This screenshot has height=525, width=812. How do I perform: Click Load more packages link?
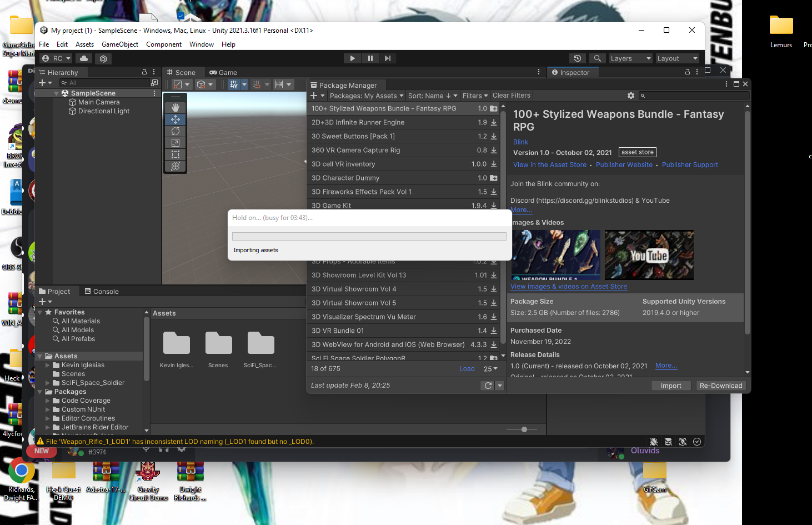pos(467,369)
